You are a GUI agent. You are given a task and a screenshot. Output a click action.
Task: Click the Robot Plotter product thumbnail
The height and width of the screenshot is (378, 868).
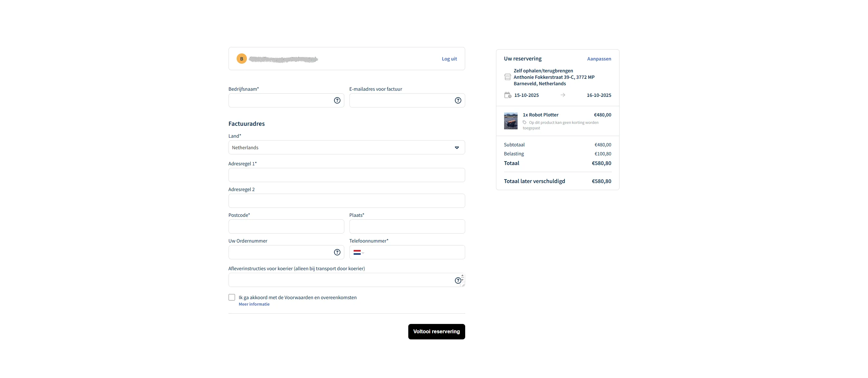click(511, 121)
